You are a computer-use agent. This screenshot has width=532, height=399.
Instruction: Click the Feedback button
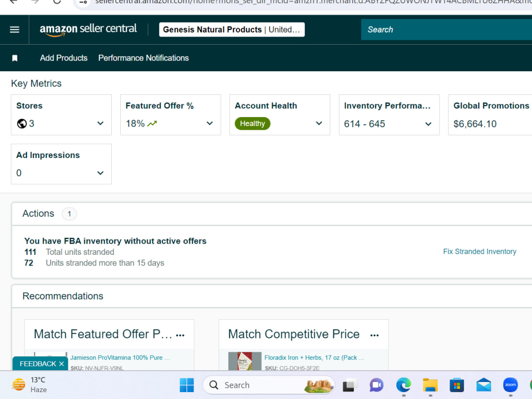click(x=38, y=364)
